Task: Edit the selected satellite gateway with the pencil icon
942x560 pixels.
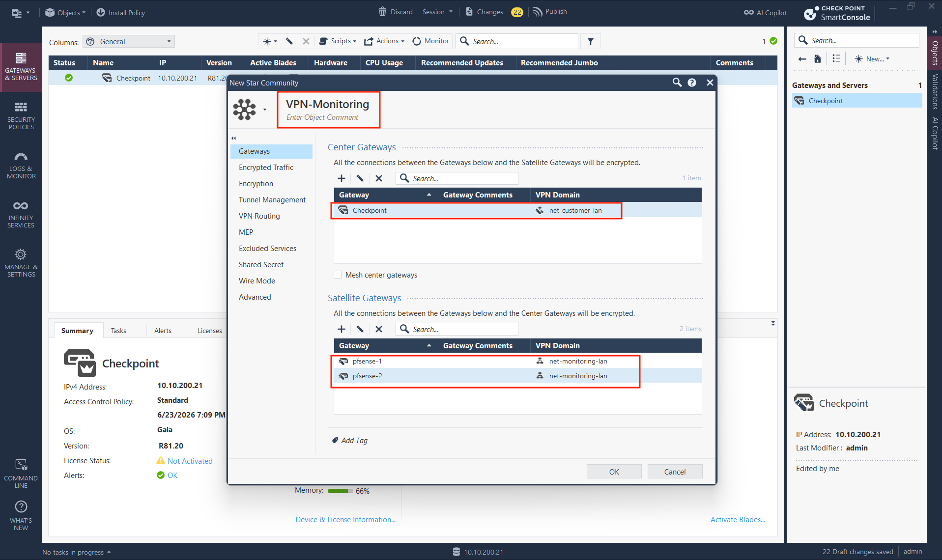Action: (x=360, y=329)
